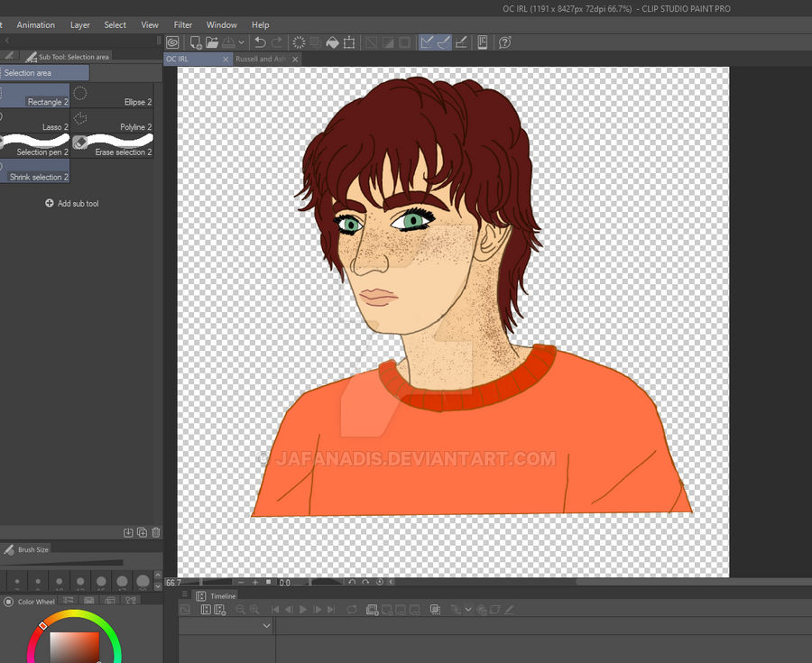Viewport: 812px width, 663px height.
Task: Expand the Save dropdown arrow in the toolbar
Action: click(x=241, y=42)
